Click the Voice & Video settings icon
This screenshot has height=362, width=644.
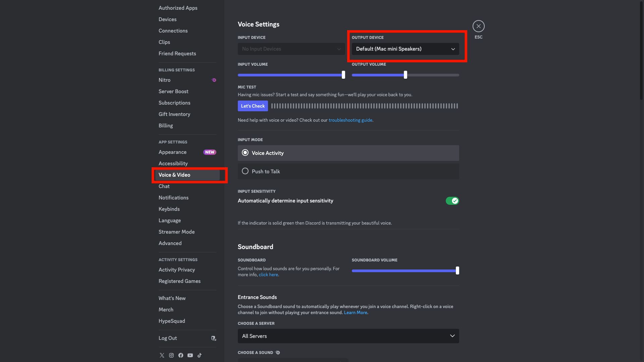pos(187,175)
